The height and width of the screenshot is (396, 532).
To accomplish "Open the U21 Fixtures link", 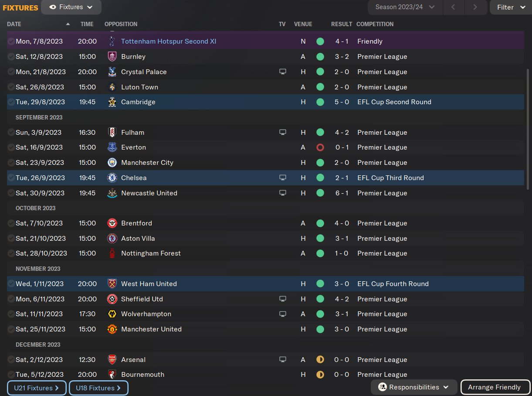I will [x=37, y=388].
